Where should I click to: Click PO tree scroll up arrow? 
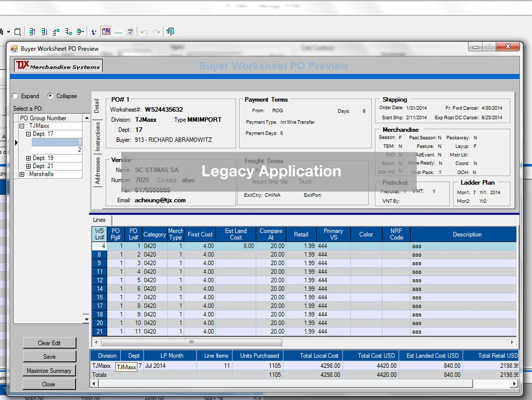tap(86, 118)
